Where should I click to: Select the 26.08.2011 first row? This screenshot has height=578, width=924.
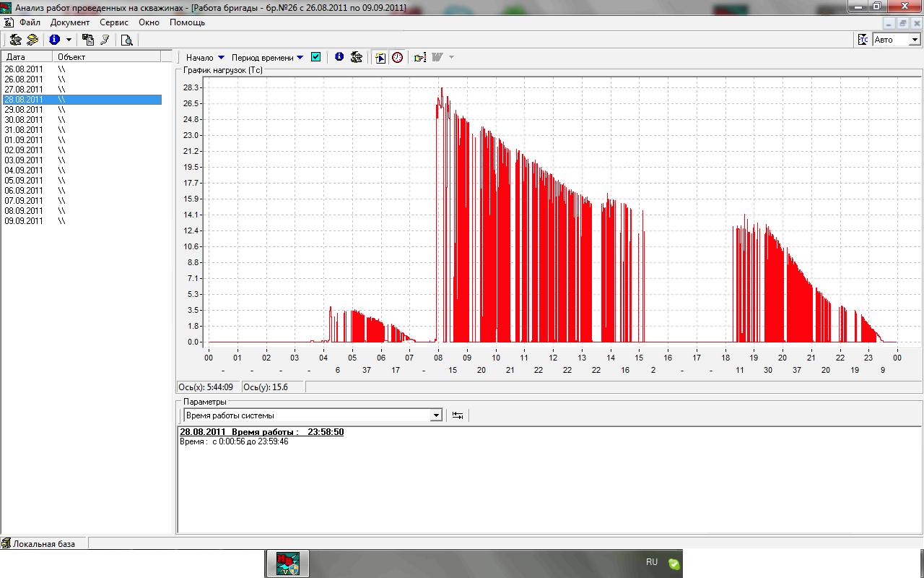point(82,69)
